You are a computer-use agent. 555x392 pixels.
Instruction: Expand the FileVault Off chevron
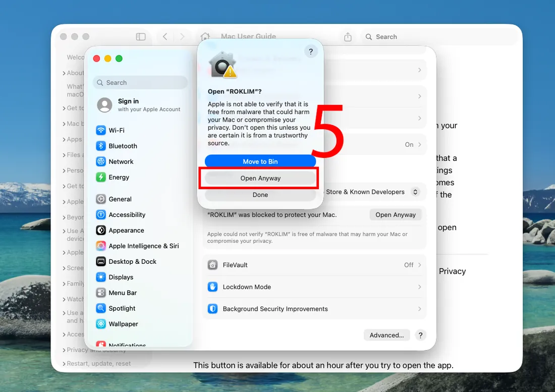point(419,265)
